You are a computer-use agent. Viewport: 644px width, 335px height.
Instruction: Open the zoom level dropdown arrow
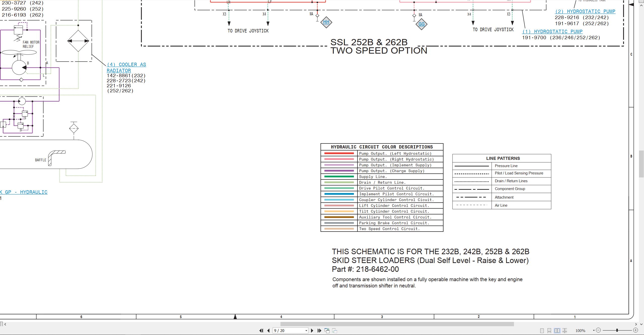tap(594, 330)
